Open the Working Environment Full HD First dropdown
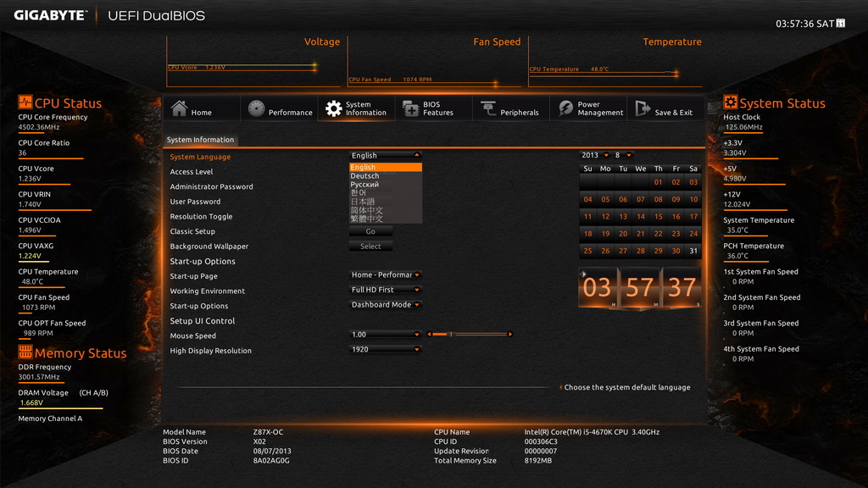The height and width of the screenshot is (488, 868). coord(386,290)
